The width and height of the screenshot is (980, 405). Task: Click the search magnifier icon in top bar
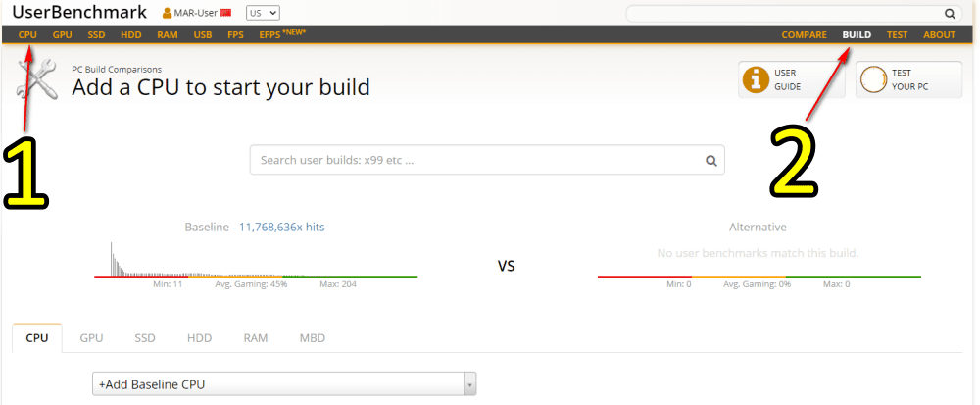pos(950,13)
